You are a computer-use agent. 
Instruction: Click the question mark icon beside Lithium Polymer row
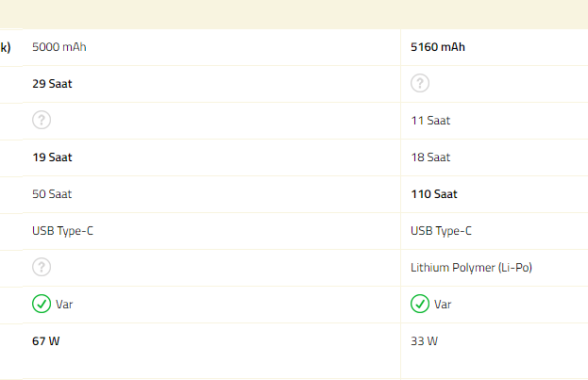pos(42,267)
